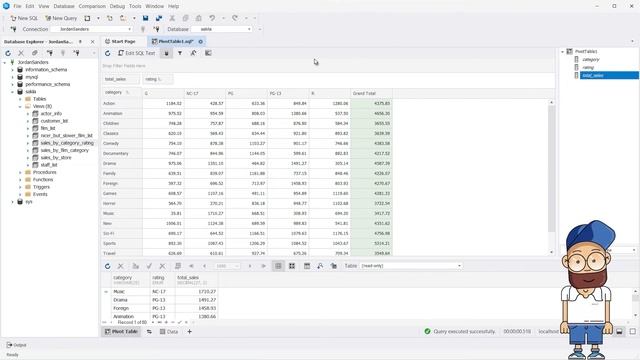Switch to the Start Page tab

[x=120, y=42]
